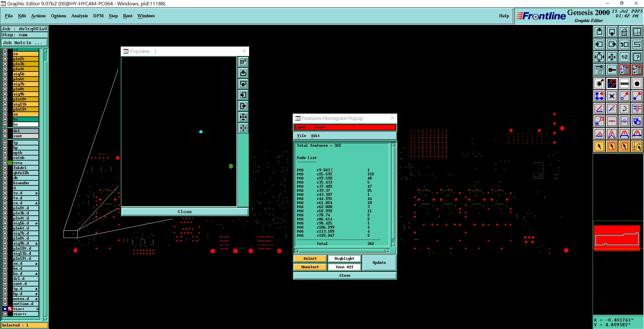The image size is (644, 329).
Task: Click the Turn Off button
Action: [344, 267]
